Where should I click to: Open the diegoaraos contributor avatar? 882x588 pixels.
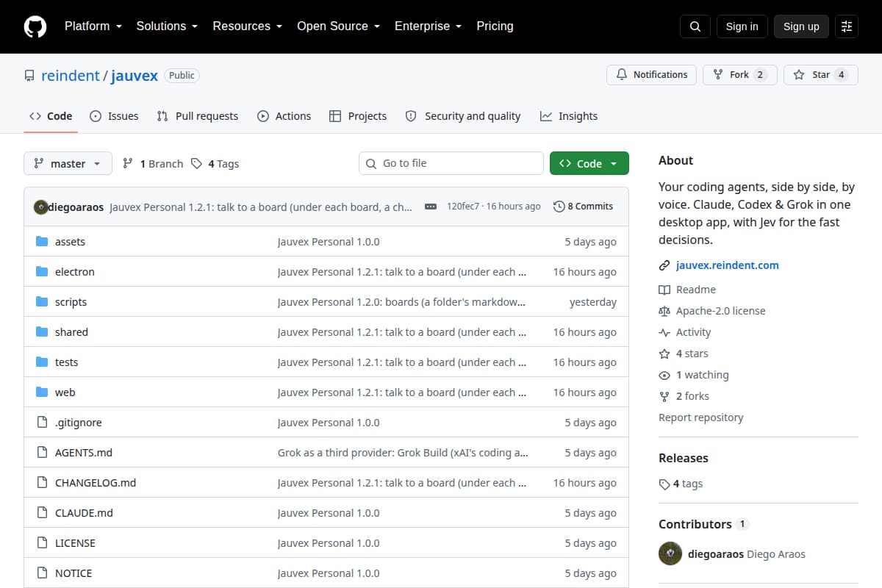(670, 553)
